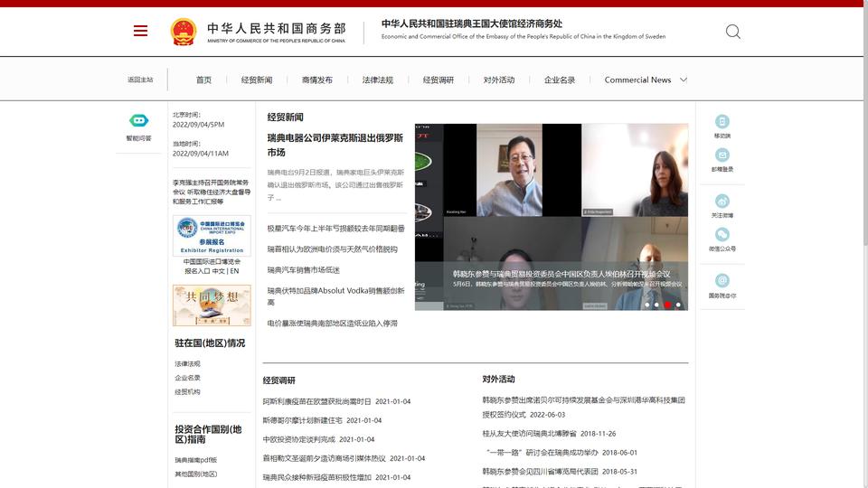Open 法律法规 in navigation bar
The height and width of the screenshot is (488, 868).
[x=378, y=80]
